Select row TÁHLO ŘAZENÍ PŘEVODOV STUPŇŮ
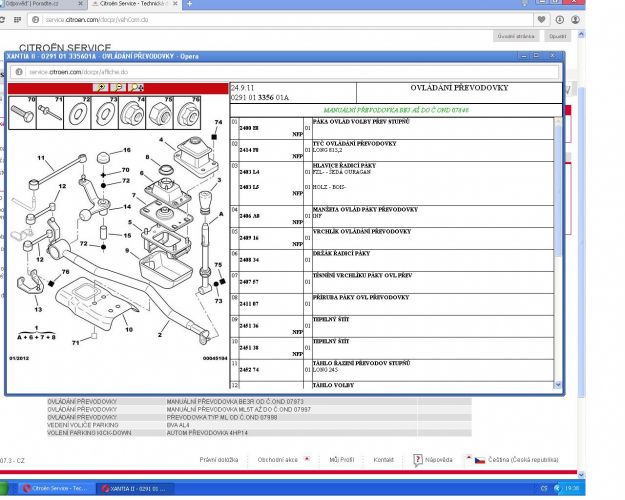 392,370
